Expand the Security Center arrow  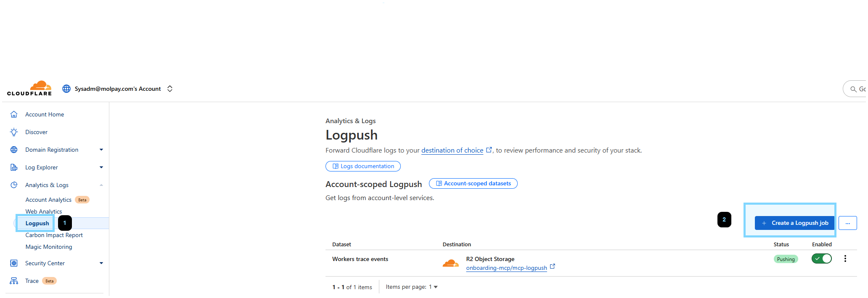click(x=101, y=263)
